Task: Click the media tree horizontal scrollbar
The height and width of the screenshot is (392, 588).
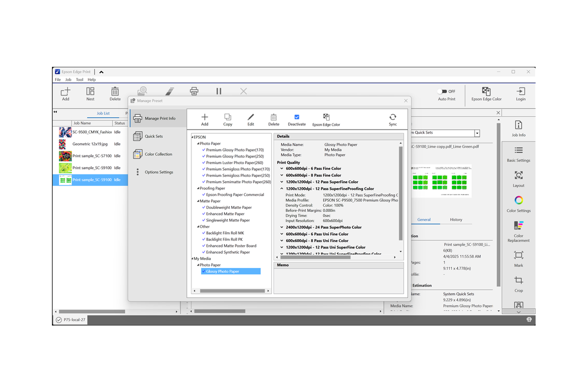Action: tap(231, 291)
